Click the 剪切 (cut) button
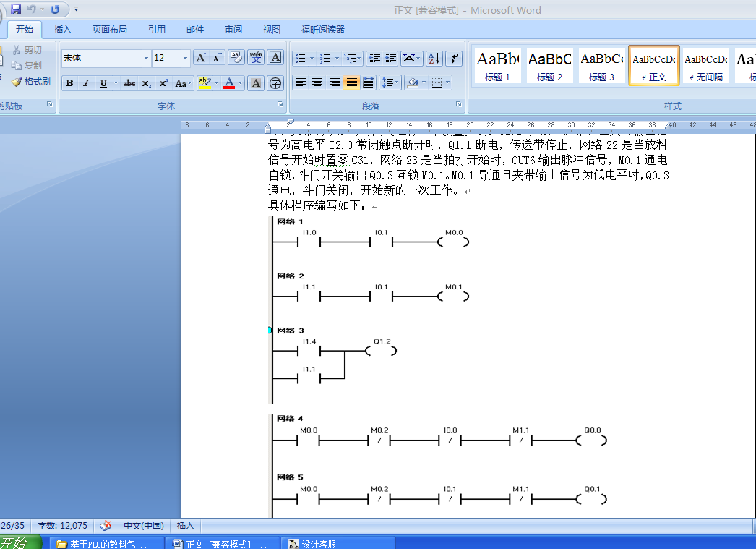The image size is (756, 549). 27,50
